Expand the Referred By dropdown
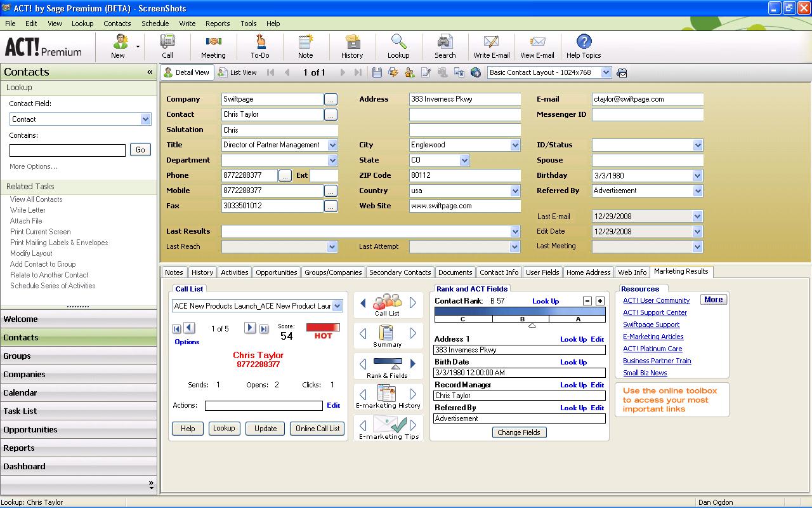Screen dimensions: 812x508 698,190
